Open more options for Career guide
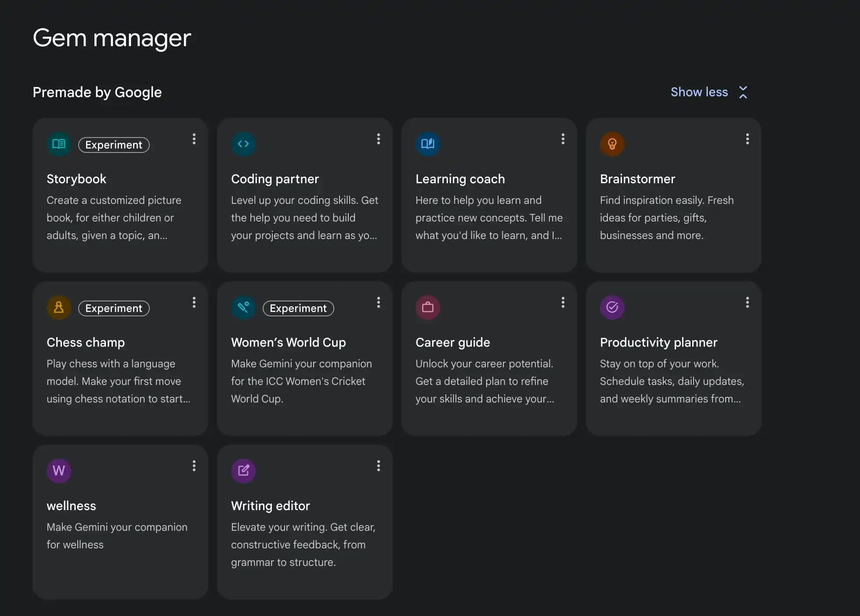This screenshot has width=860, height=616. (x=563, y=303)
